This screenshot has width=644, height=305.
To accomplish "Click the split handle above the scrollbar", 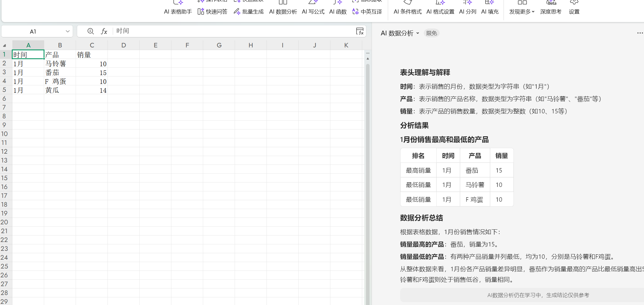I will click(368, 53).
